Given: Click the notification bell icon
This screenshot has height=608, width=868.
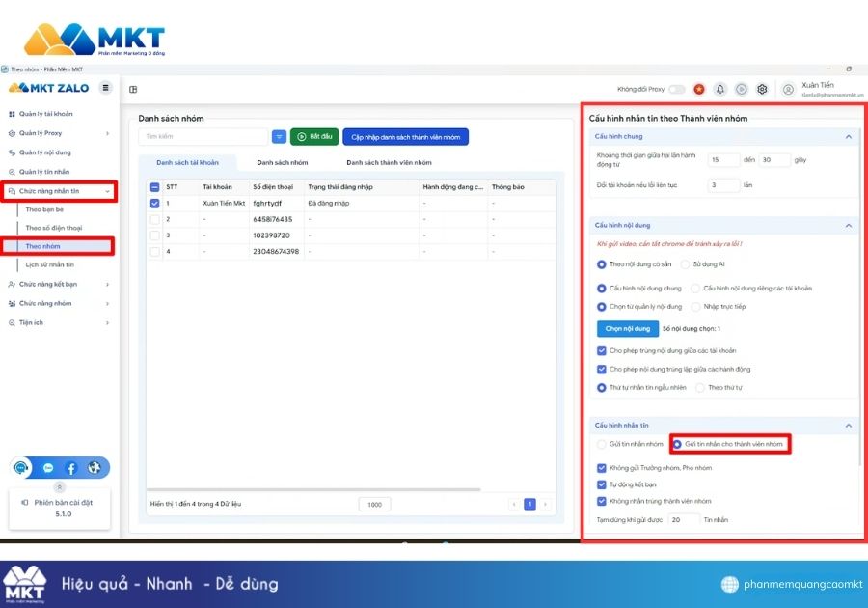Looking at the screenshot, I should 719,89.
